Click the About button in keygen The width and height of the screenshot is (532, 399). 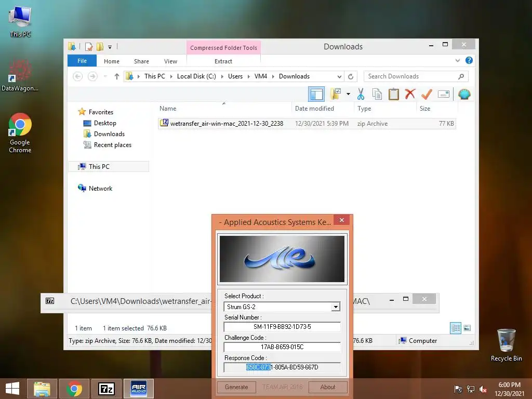tap(328, 387)
